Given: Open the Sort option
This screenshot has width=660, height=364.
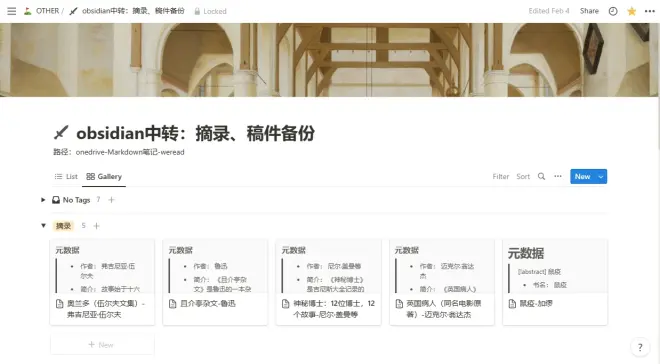Looking at the screenshot, I should [x=523, y=176].
